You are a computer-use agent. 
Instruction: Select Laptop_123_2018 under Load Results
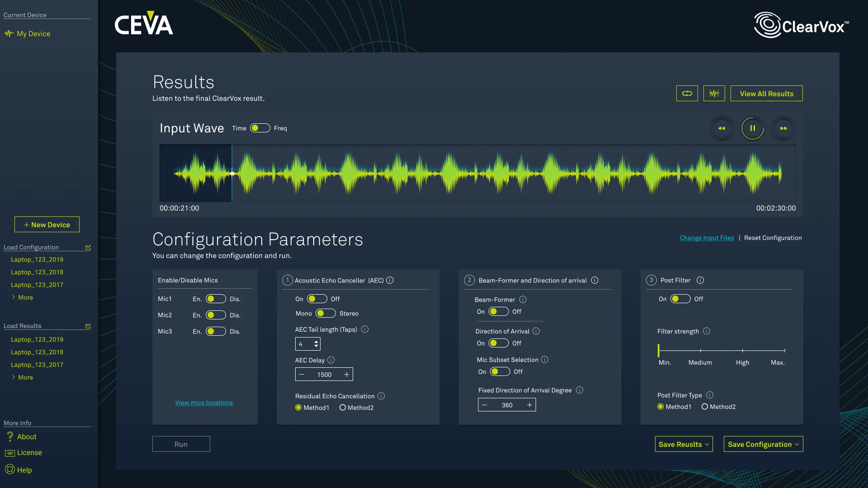37,352
